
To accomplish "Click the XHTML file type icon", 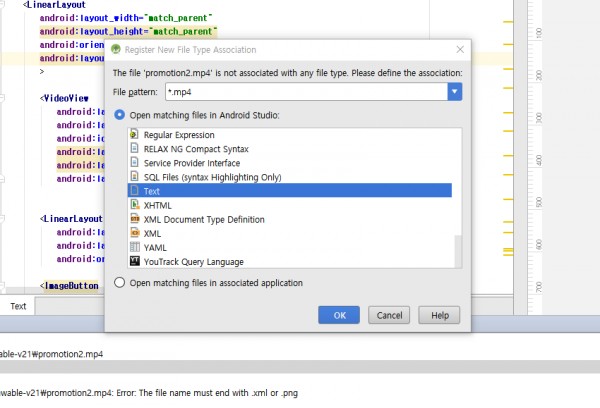I will coord(135,205).
